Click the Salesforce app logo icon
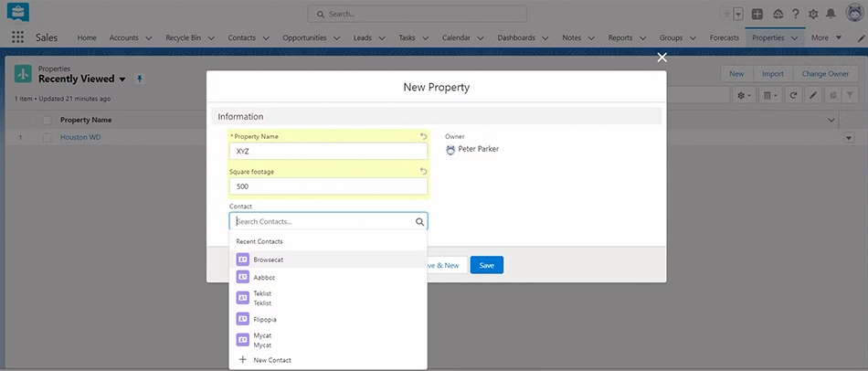 pyautogui.click(x=18, y=12)
